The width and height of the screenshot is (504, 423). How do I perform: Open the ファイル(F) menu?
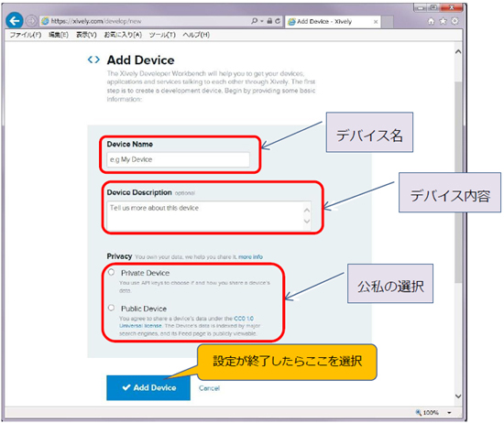pos(26,35)
